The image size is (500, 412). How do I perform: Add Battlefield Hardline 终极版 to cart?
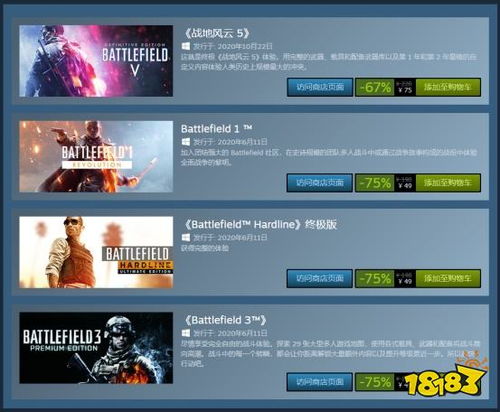click(x=448, y=278)
